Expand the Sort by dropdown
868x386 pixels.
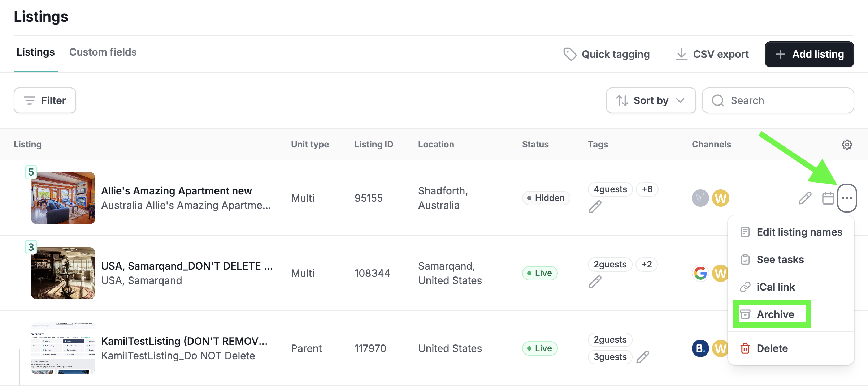point(651,100)
